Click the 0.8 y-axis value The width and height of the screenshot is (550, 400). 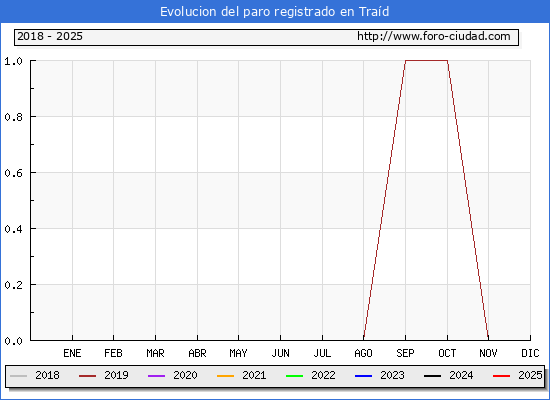[x=13, y=117]
